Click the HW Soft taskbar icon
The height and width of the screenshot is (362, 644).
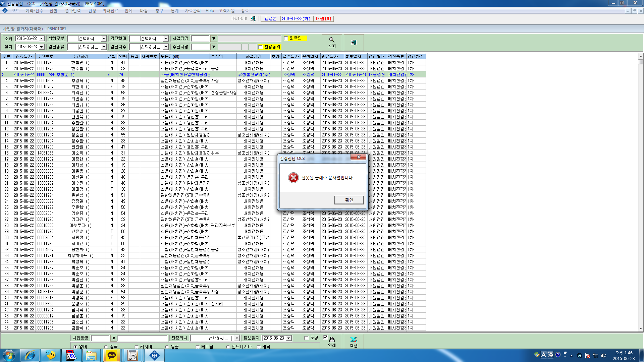pyautogui.click(x=154, y=355)
